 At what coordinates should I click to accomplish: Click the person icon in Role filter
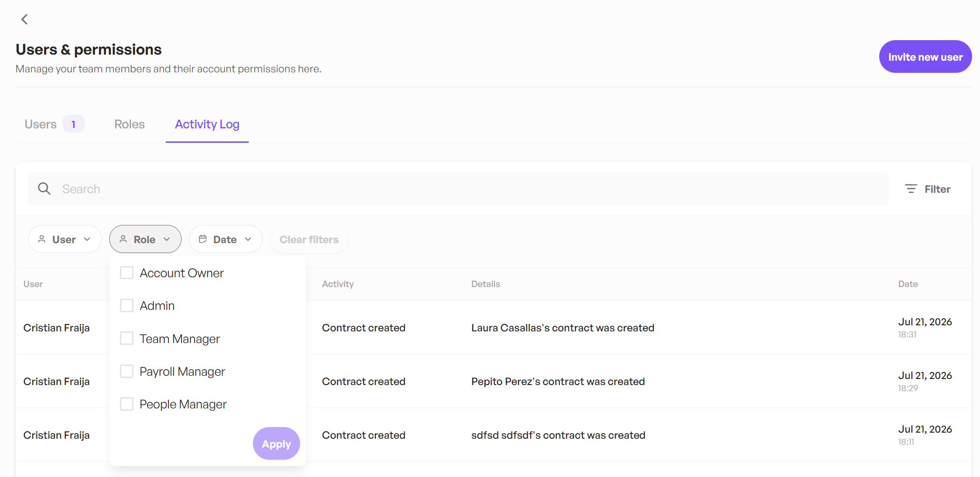coord(123,239)
